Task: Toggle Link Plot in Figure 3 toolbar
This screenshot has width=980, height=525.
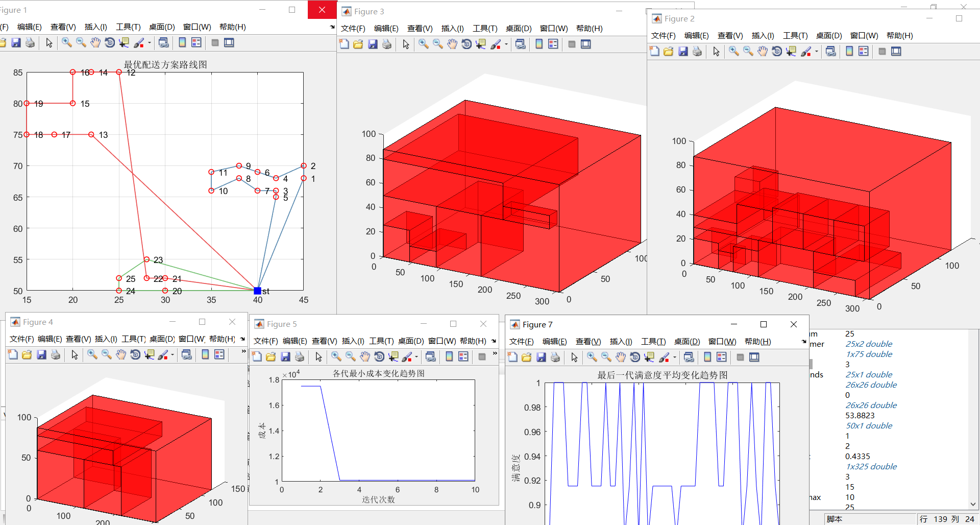Action: pos(520,44)
